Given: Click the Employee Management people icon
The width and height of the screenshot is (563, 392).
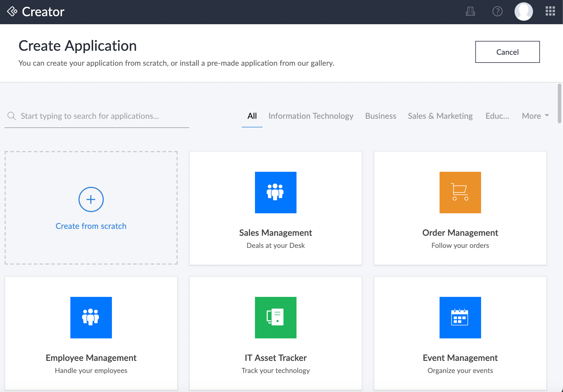Looking at the screenshot, I should click(x=91, y=317).
